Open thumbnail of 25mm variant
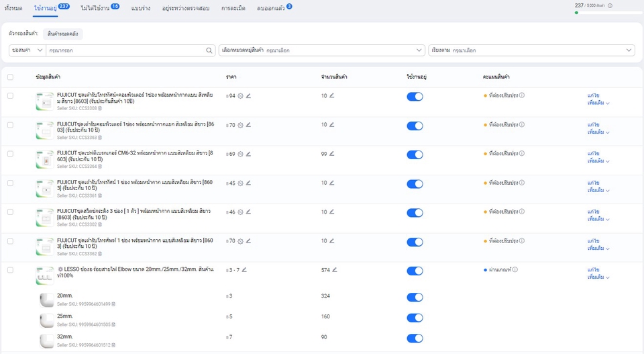This screenshot has width=644, height=354. pos(47,320)
